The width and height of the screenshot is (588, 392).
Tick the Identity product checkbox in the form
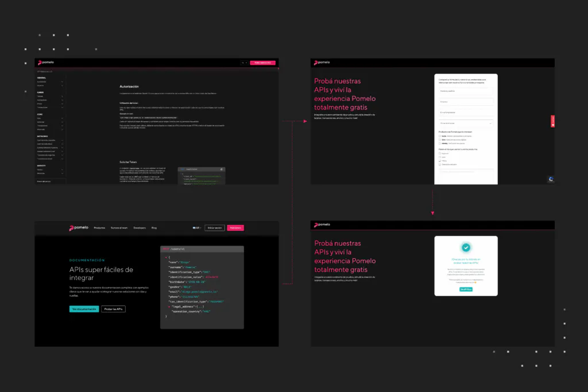(x=439, y=143)
